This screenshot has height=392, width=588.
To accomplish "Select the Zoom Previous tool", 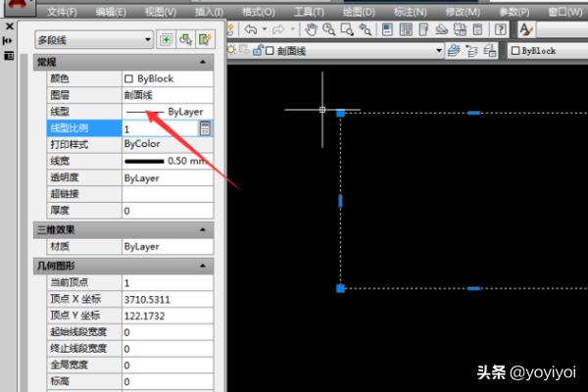I will tap(365, 29).
